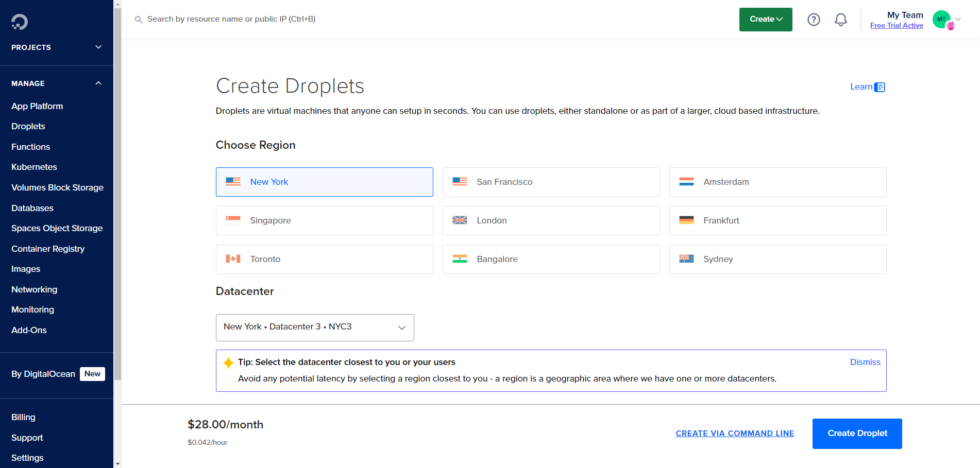The image size is (980, 468).
Task: Open Spaces Object Storage
Action: pyautogui.click(x=57, y=228)
